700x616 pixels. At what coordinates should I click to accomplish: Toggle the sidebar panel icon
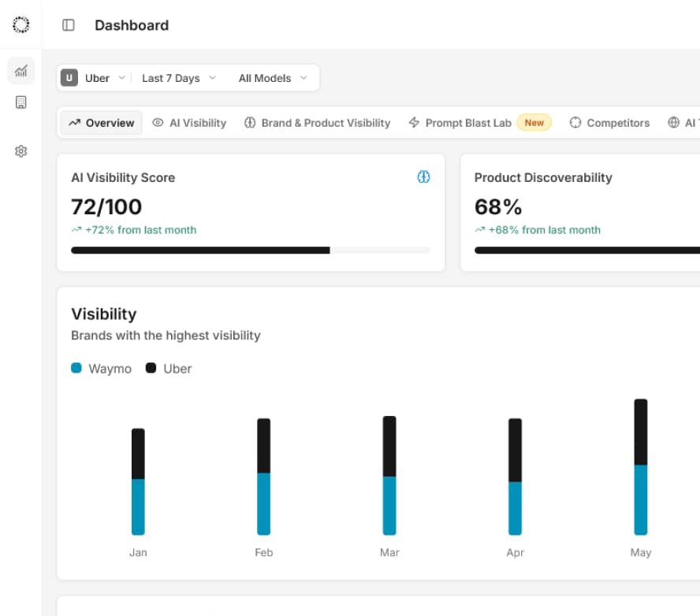[x=69, y=25]
